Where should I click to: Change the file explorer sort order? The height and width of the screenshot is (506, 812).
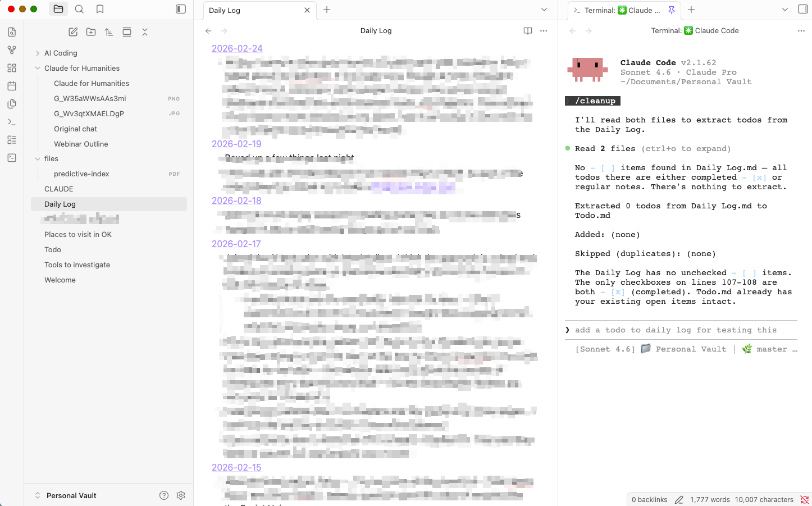coord(109,32)
